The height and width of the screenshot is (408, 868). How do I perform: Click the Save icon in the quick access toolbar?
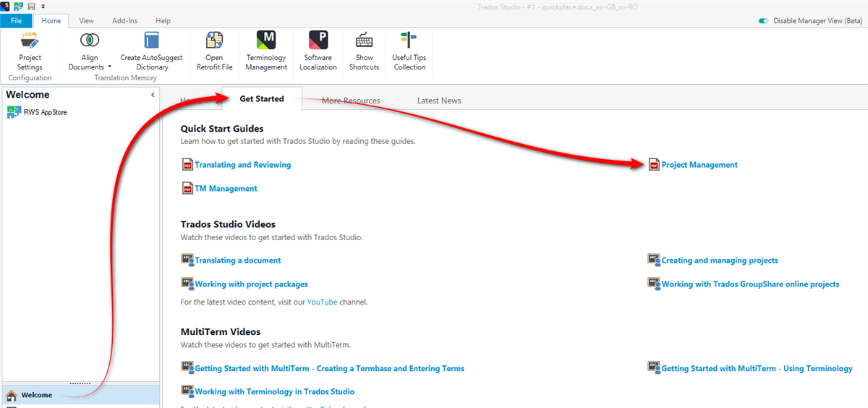(x=31, y=6)
